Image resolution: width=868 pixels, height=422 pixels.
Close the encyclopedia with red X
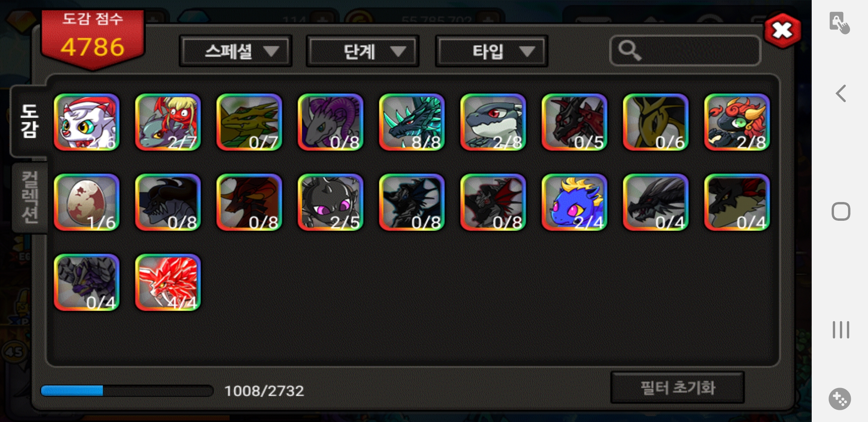click(782, 30)
